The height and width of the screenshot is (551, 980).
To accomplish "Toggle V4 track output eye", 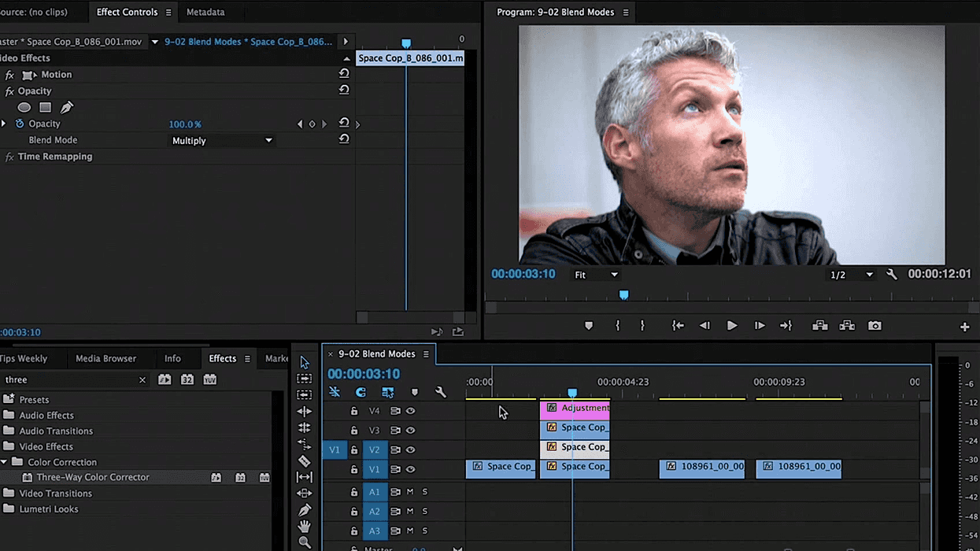I will [410, 411].
